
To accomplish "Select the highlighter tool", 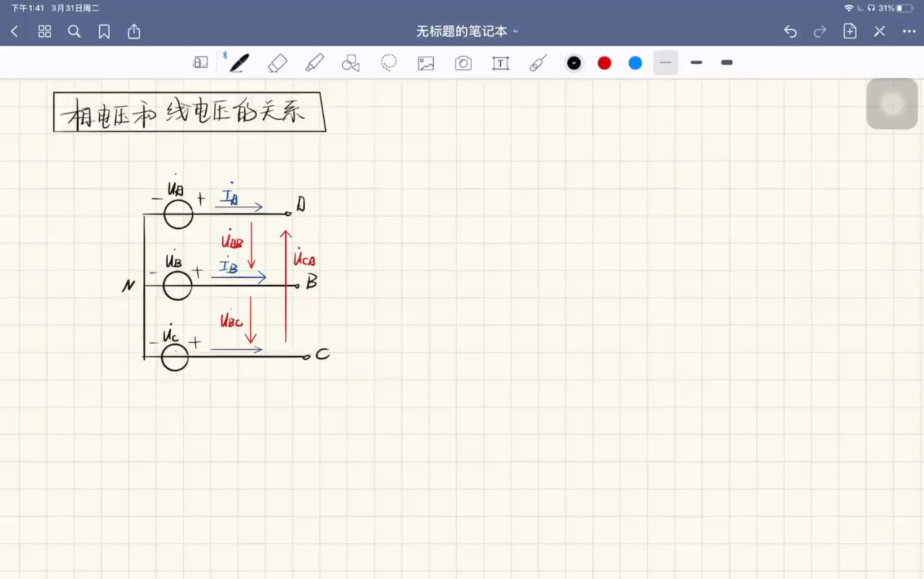I will coord(314,62).
